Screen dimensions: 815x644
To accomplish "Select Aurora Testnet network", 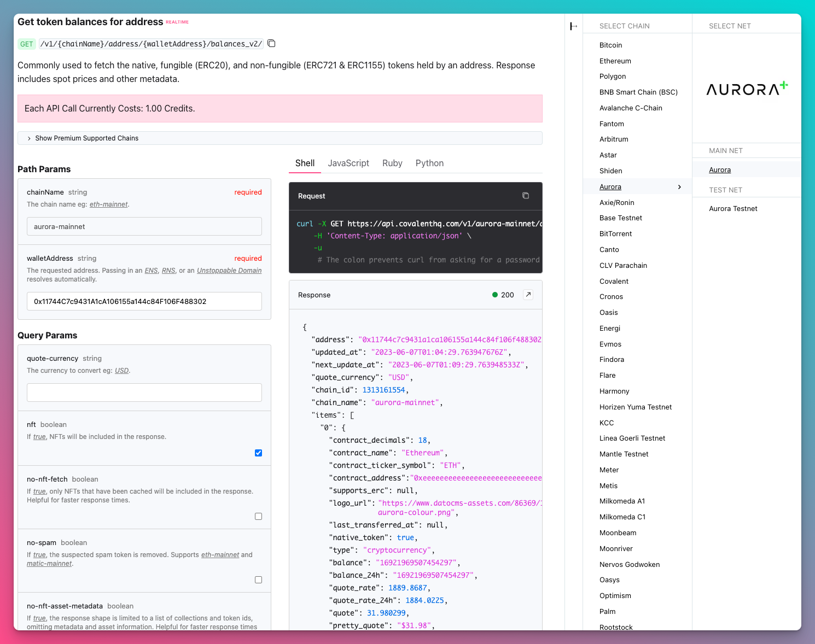I will [733, 209].
